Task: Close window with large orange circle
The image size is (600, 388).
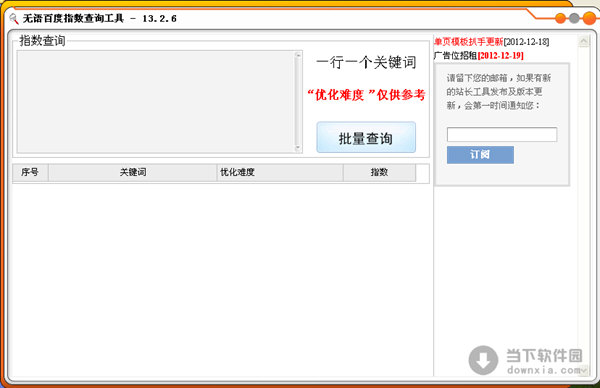Action: click(x=589, y=18)
